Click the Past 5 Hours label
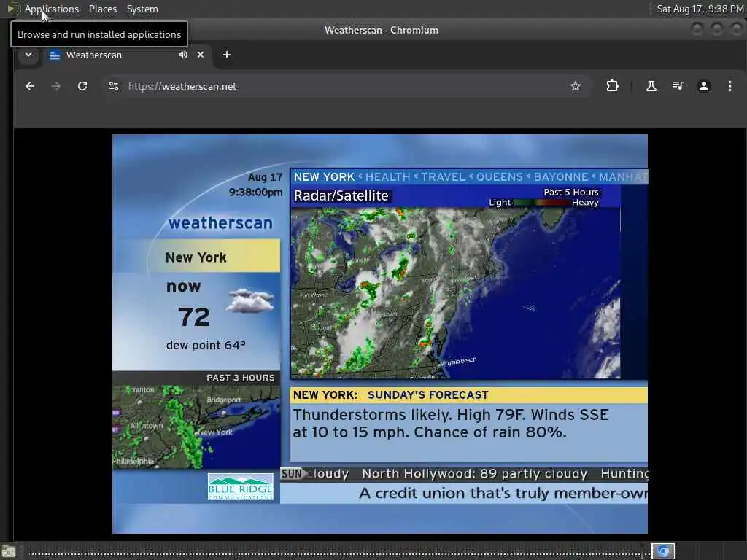The image size is (747, 560). (570, 192)
